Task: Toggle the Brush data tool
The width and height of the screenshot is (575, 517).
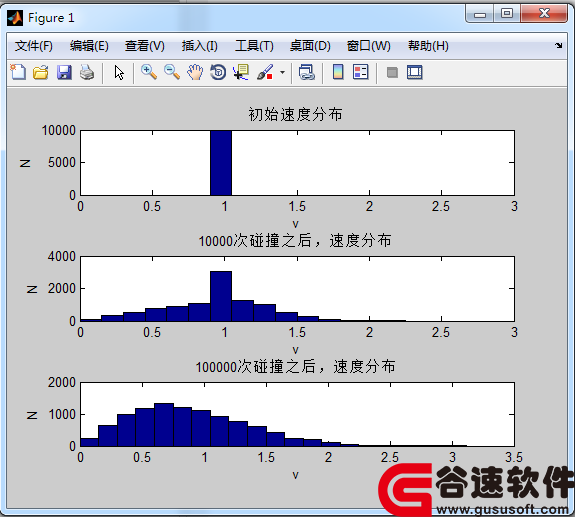Action: [265, 72]
